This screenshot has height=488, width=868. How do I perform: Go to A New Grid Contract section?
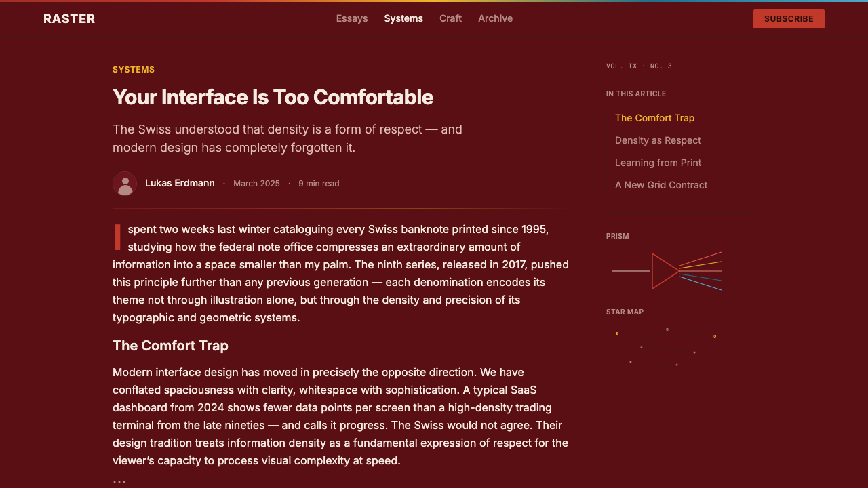(x=661, y=185)
